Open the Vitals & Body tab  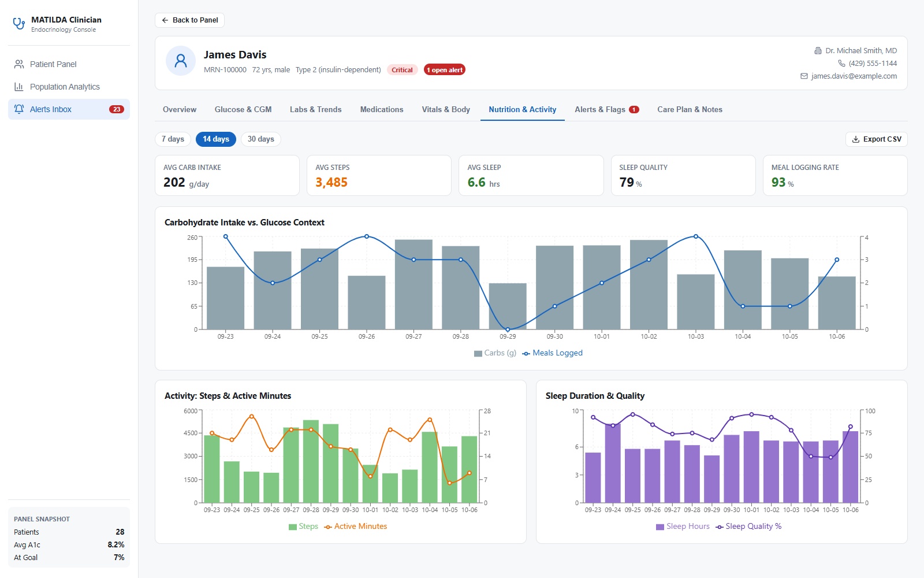pos(446,110)
